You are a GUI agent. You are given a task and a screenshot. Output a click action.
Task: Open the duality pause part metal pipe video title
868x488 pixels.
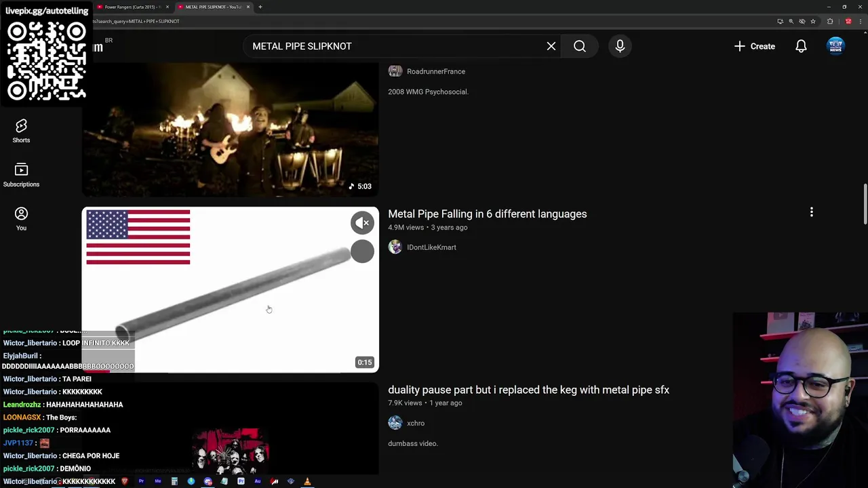528,390
